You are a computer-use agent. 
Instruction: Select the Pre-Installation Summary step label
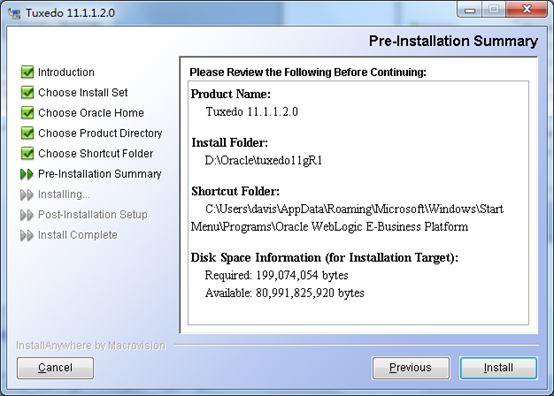100,174
